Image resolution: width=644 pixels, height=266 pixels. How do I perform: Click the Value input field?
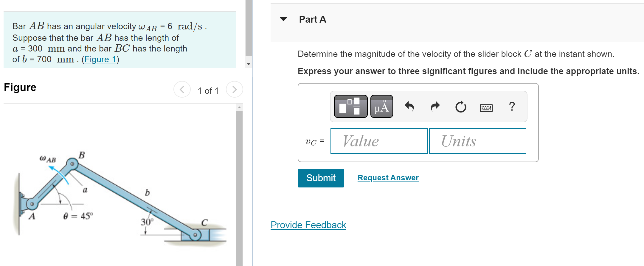click(379, 141)
